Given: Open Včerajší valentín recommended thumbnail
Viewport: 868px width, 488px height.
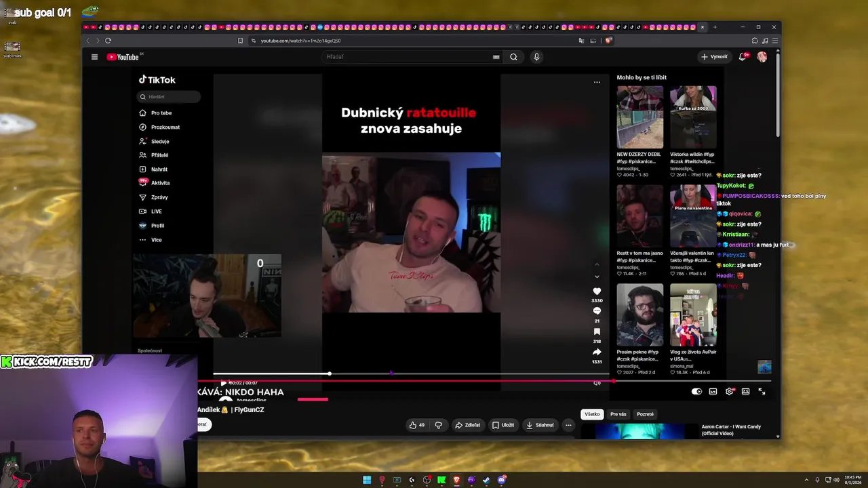Looking at the screenshot, I should click(x=693, y=216).
